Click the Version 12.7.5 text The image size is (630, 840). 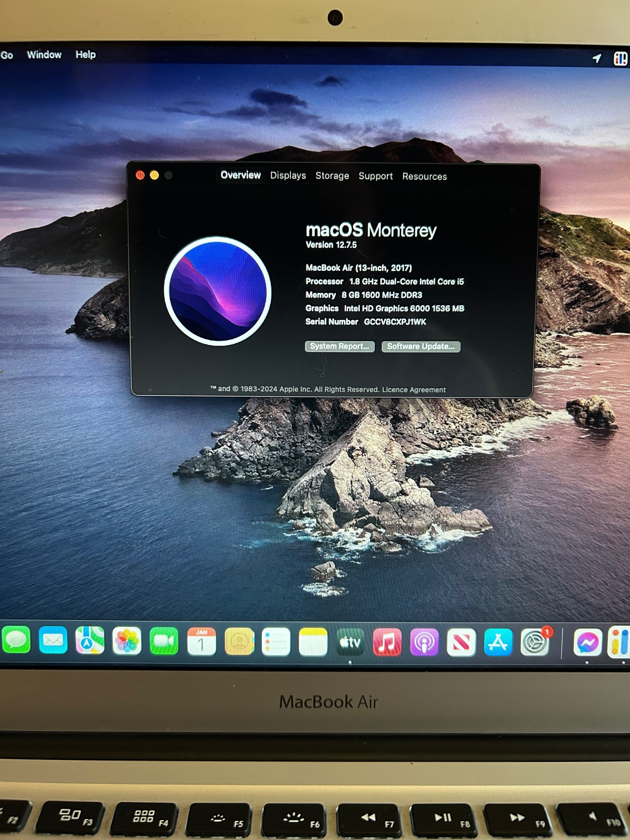pos(331,245)
